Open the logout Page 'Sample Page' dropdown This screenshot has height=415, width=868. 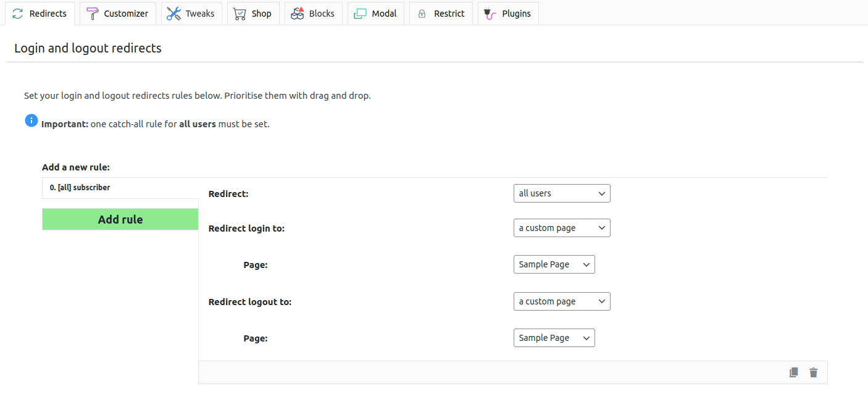(554, 338)
